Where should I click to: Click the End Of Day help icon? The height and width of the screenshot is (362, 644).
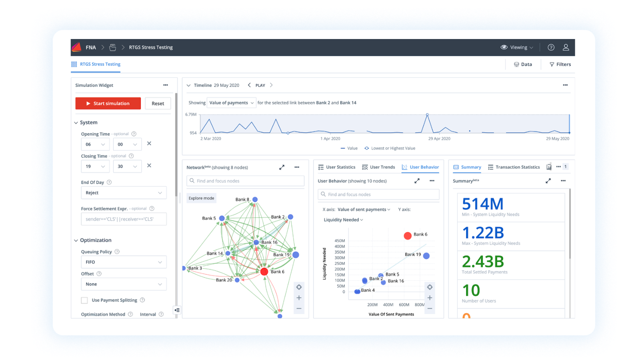point(109,182)
